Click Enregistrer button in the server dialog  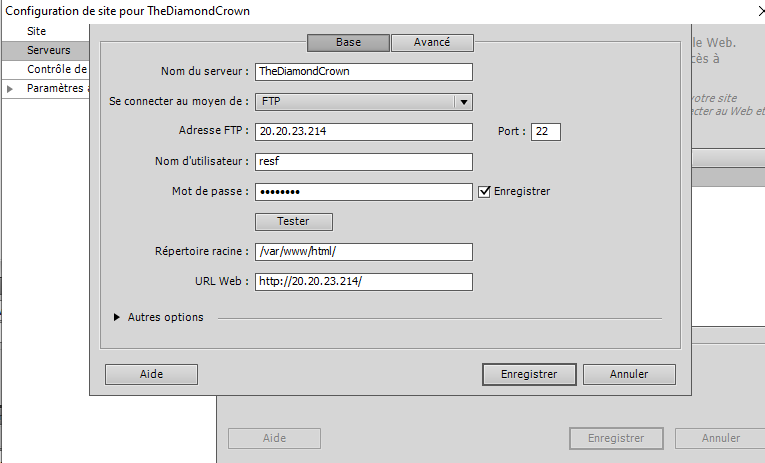[528, 374]
